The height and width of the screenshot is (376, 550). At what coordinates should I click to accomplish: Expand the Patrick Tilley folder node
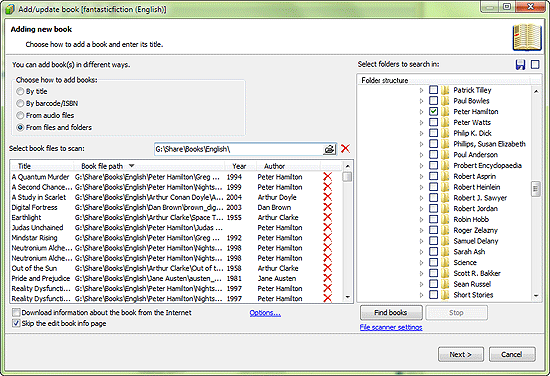coord(421,90)
